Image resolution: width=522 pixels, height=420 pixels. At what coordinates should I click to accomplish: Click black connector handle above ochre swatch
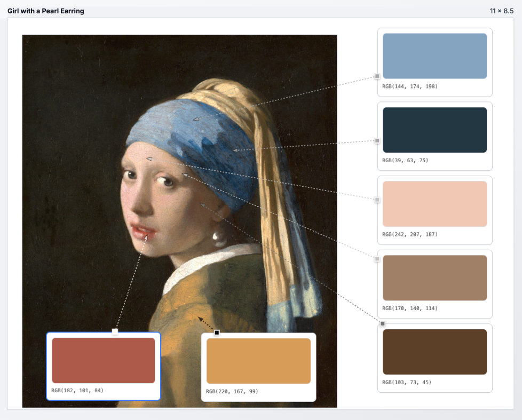[x=217, y=333]
